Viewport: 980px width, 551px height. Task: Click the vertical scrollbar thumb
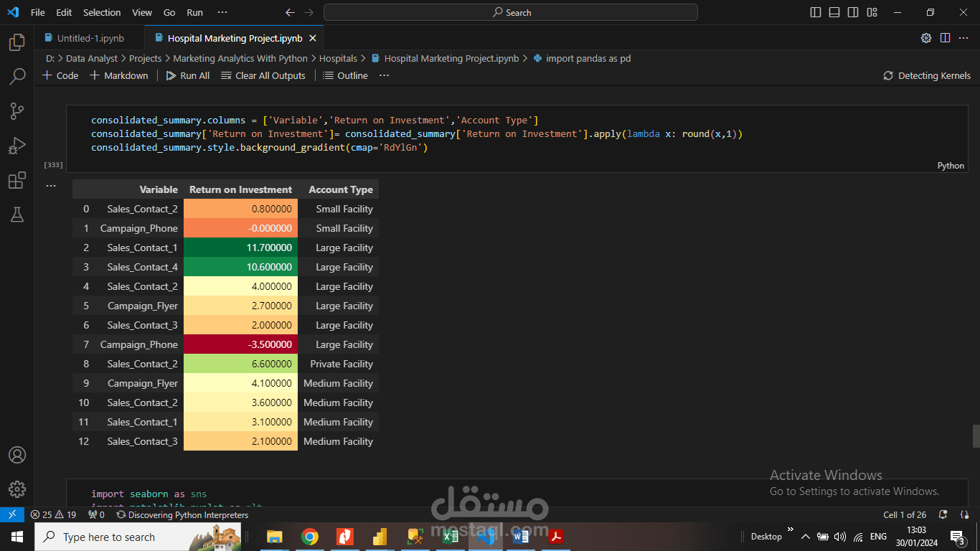(x=976, y=435)
